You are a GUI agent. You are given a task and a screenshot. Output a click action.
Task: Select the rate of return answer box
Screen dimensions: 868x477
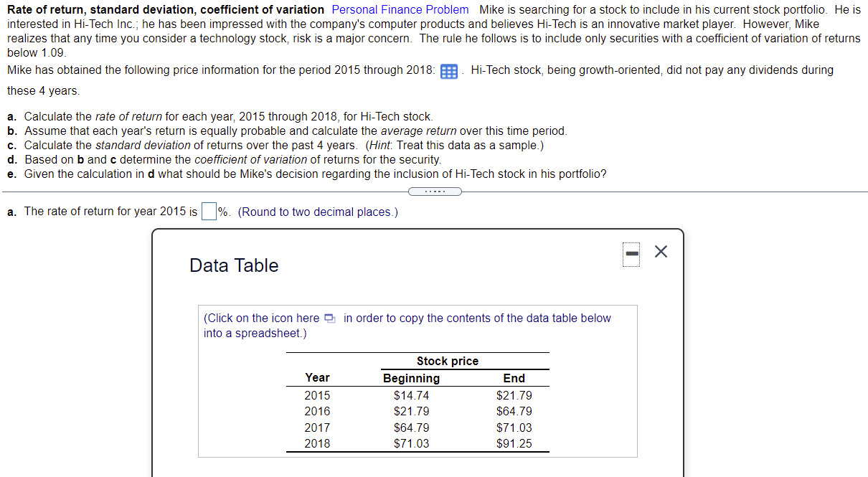[x=209, y=210]
